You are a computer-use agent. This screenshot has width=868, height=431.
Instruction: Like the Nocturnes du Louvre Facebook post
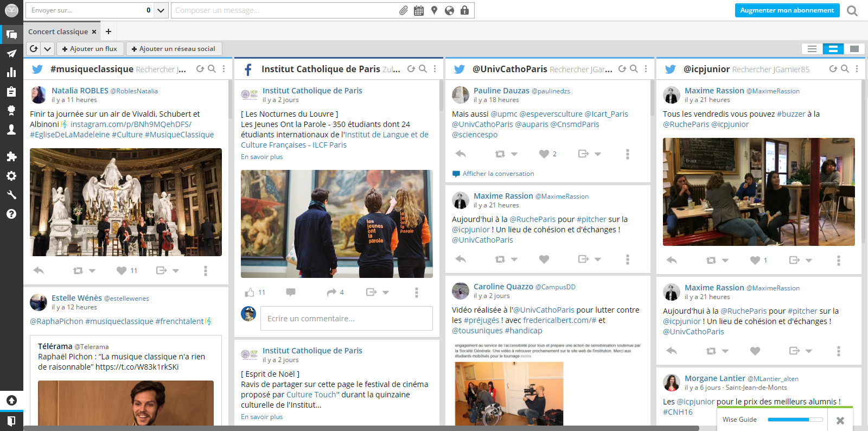click(249, 293)
